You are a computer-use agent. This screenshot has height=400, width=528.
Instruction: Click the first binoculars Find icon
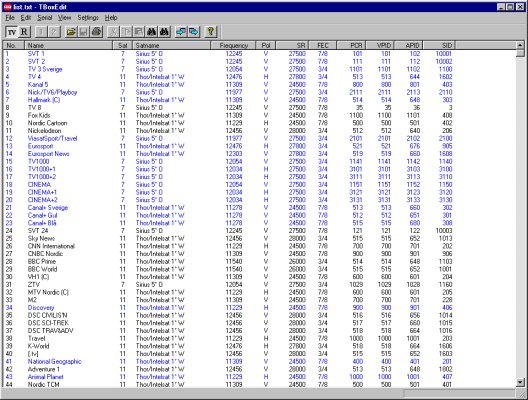pos(151,32)
